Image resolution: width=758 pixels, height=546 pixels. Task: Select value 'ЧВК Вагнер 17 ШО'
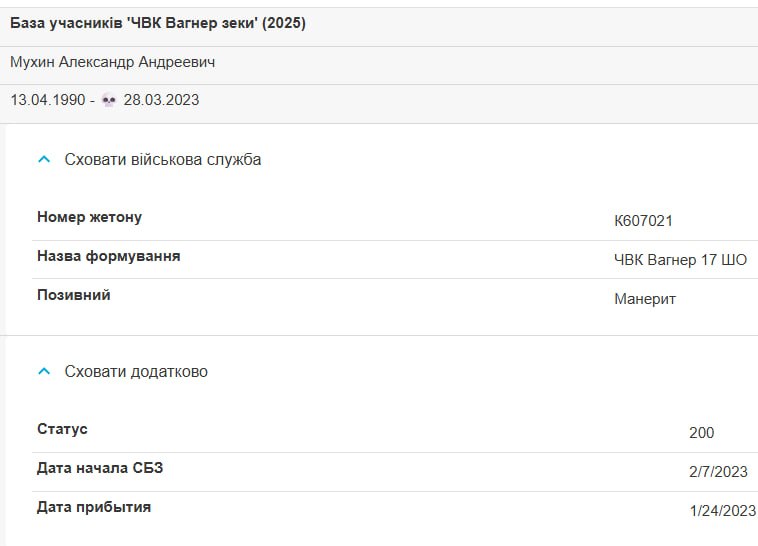681,260
